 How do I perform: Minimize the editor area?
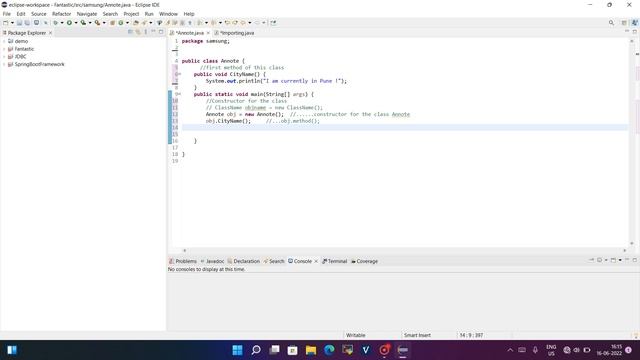click(x=627, y=31)
